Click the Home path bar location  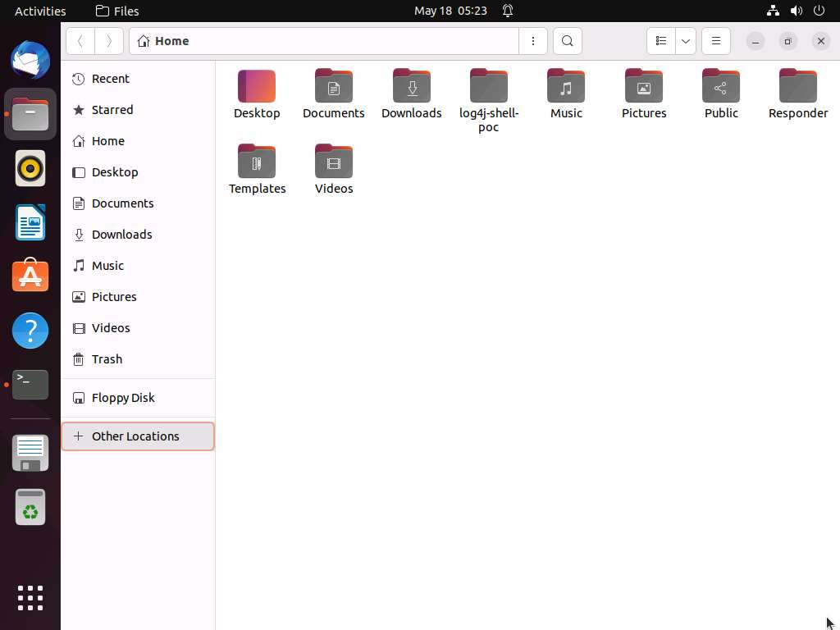[x=171, y=41]
